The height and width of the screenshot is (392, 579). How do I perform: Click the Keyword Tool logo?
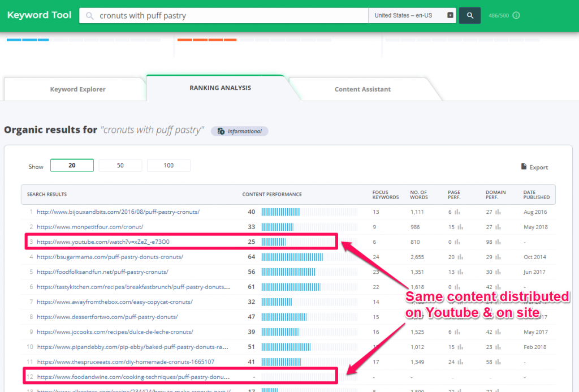(x=39, y=15)
